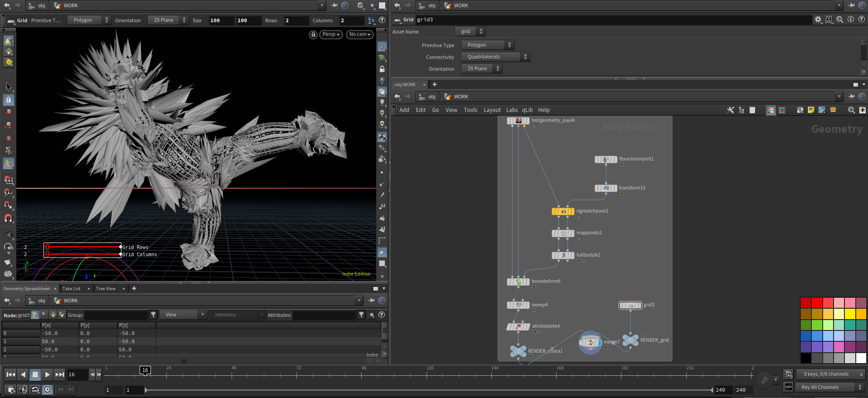Select the fbxanimimport1 node

(606, 160)
